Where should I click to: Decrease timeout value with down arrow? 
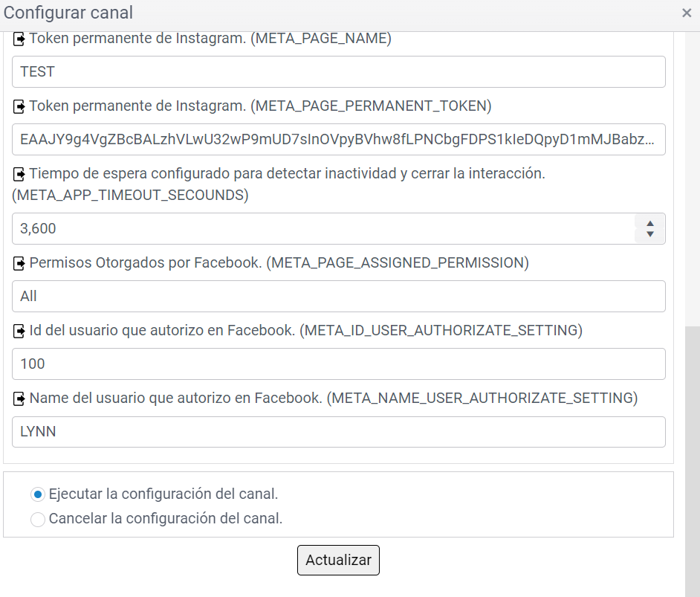(650, 234)
